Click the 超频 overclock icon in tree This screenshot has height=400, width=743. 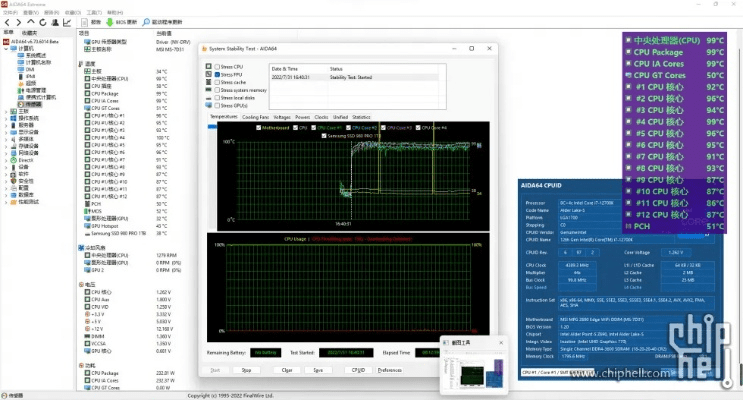(22, 83)
